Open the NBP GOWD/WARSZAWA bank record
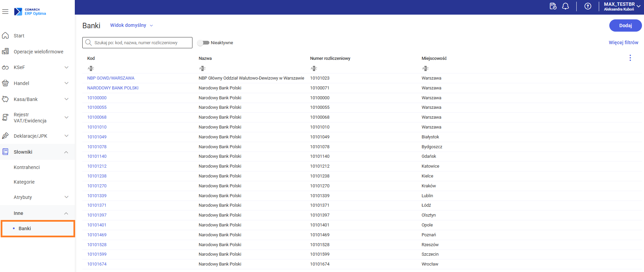Screen dimensions: 644x272 (x=111, y=78)
